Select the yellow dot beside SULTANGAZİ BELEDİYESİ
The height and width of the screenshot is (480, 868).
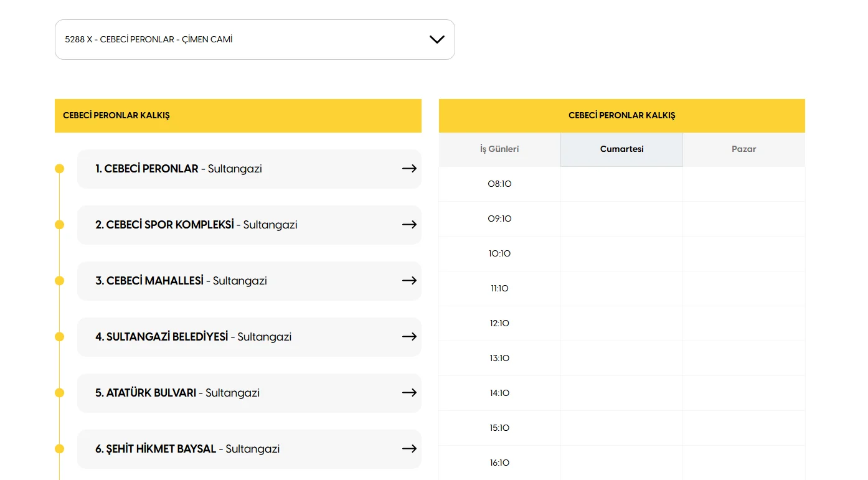(x=59, y=337)
